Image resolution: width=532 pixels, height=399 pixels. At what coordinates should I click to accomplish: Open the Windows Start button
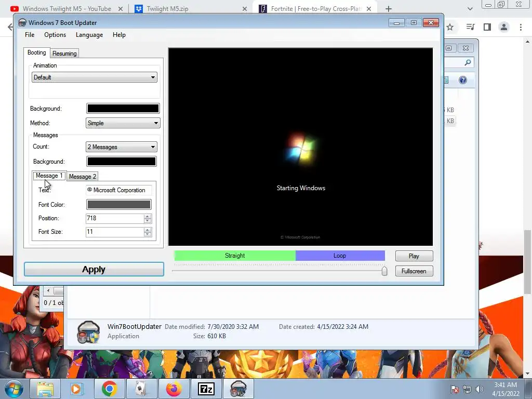point(14,389)
